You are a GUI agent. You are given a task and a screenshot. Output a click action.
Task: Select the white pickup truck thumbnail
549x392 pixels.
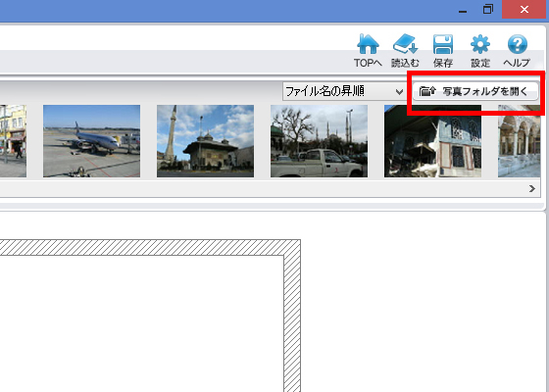(x=319, y=141)
